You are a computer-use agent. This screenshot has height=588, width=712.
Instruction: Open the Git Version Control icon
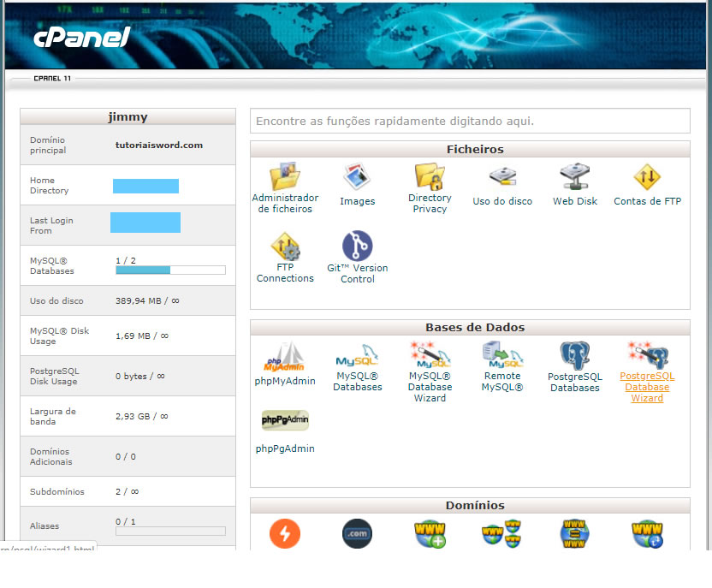point(358,246)
